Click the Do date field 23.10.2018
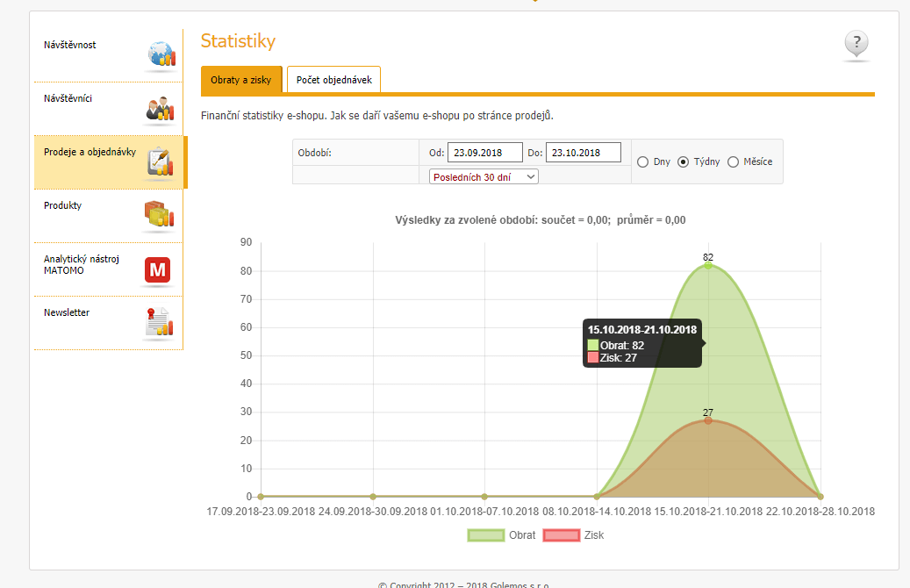Image resolution: width=910 pixels, height=588 pixels. pos(584,153)
